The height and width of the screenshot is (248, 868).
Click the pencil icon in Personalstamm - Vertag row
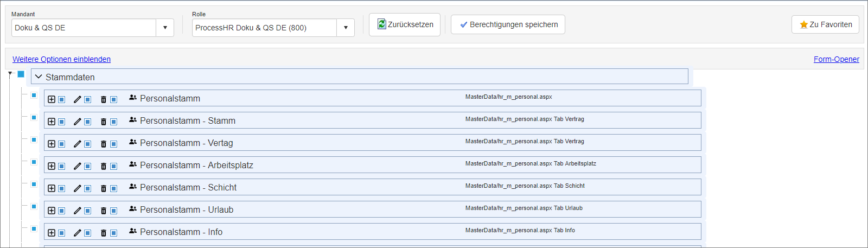coord(78,144)
